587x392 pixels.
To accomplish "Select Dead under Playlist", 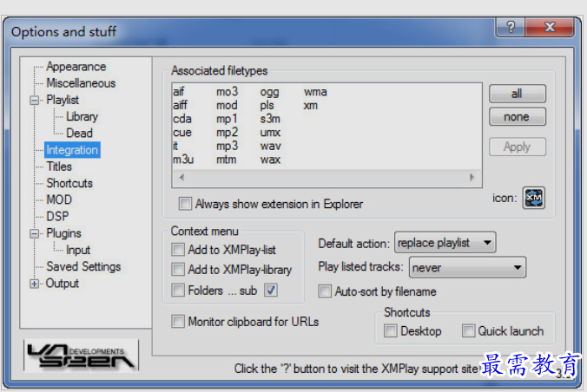I will coord(79,133).
